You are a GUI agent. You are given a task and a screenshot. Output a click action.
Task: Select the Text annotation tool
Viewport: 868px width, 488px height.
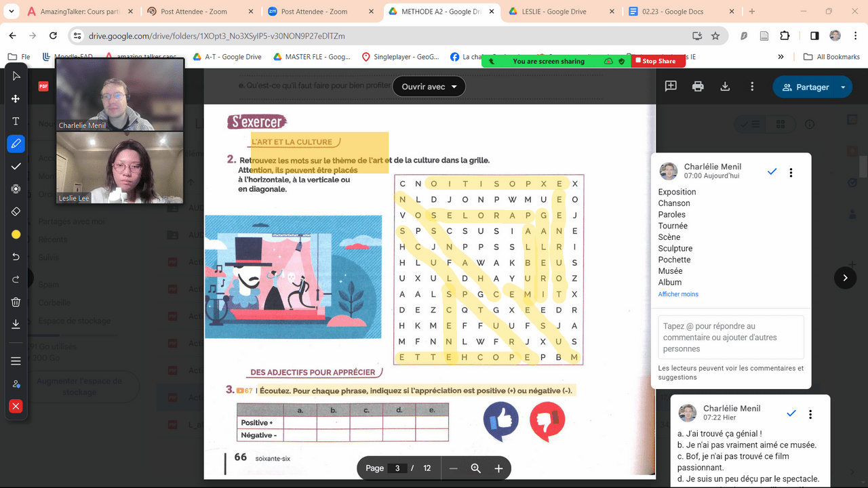[x=16, y=121]
